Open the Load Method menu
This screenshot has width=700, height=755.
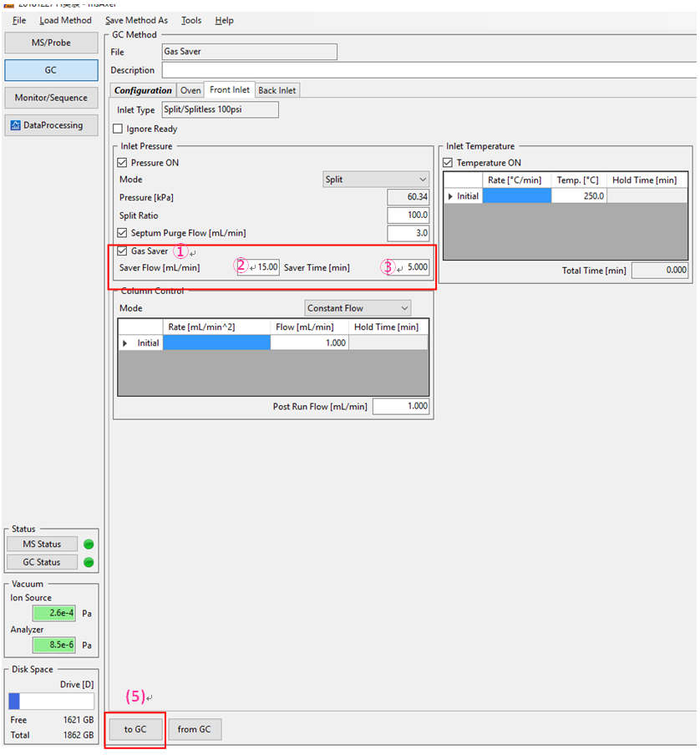(65, 20)
